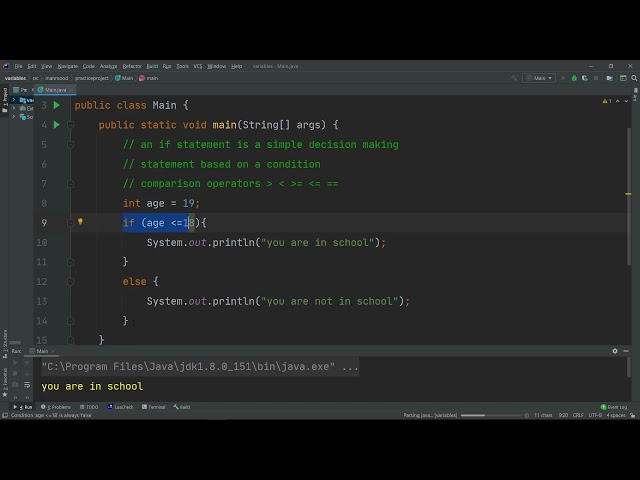Expand the External Libraries tree node
This screenshot has width=640, height=480.
(14, 108)
